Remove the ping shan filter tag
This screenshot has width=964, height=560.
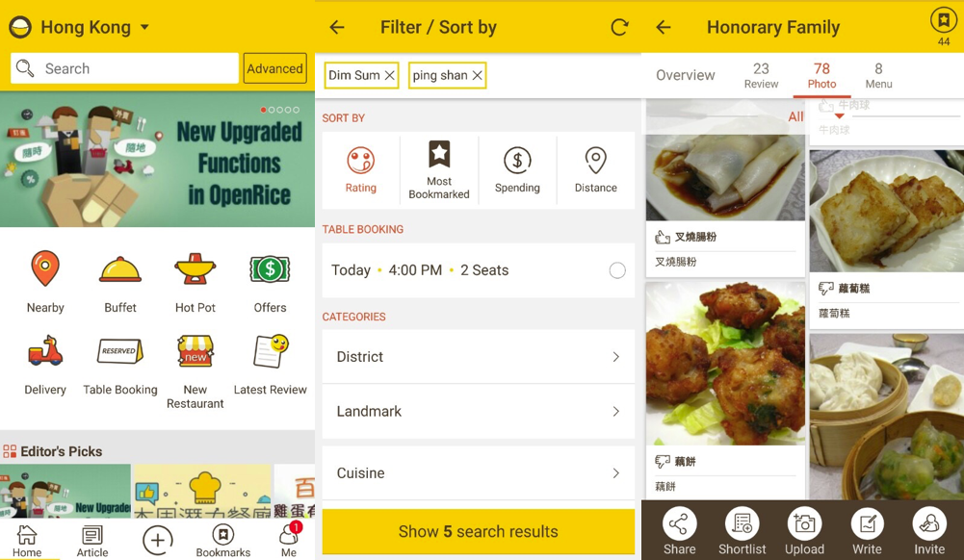[477, 75]
